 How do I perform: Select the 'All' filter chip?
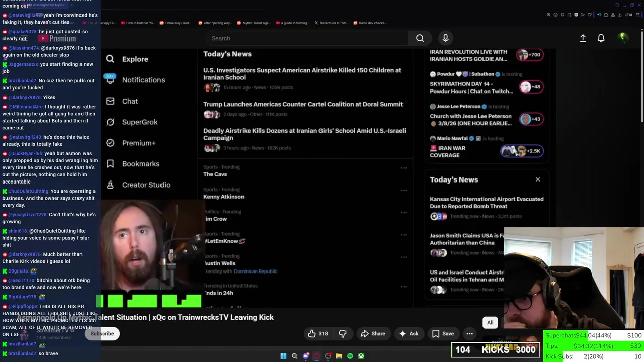[490, 323]
